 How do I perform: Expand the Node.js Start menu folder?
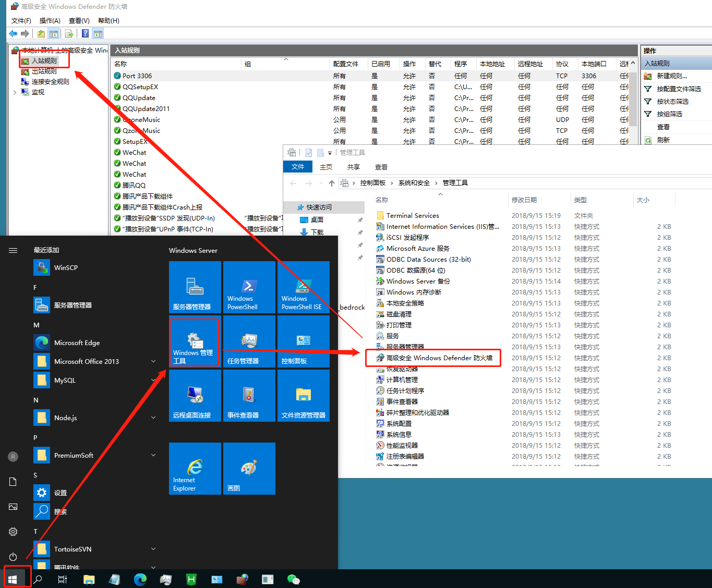[x=153, y=418]
